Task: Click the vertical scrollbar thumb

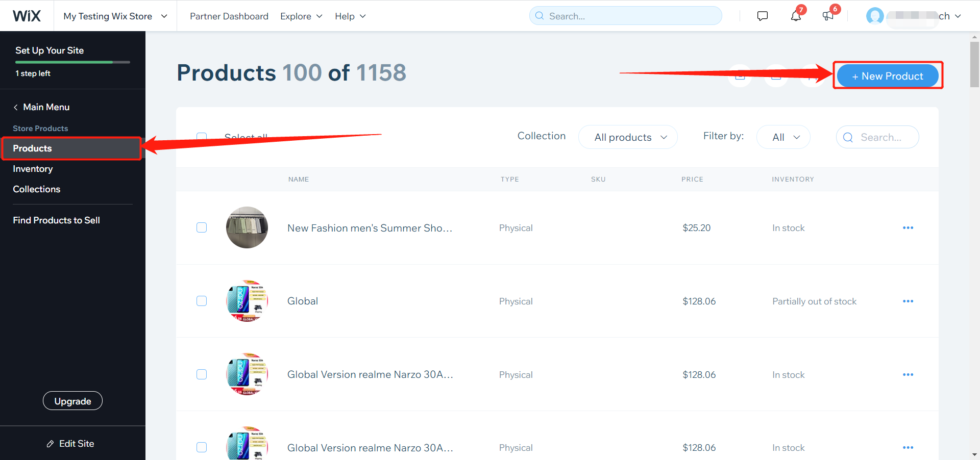Action: pyautogui.click(x=974, y=64)
